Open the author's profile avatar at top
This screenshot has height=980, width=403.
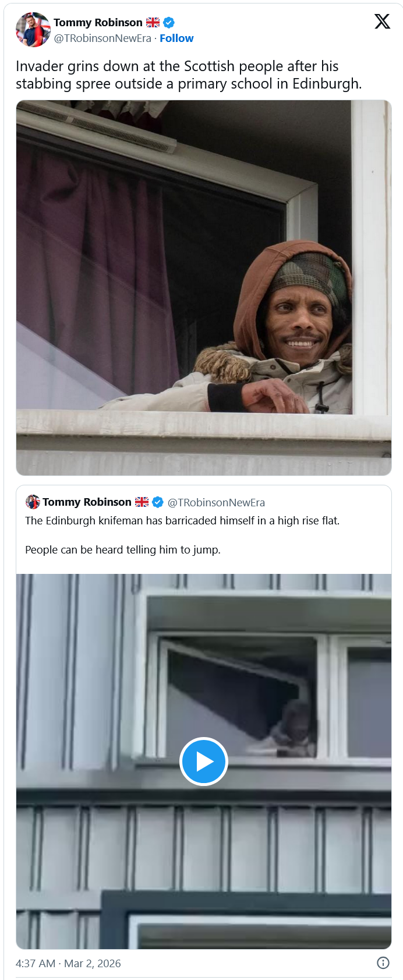coord(33,30)
